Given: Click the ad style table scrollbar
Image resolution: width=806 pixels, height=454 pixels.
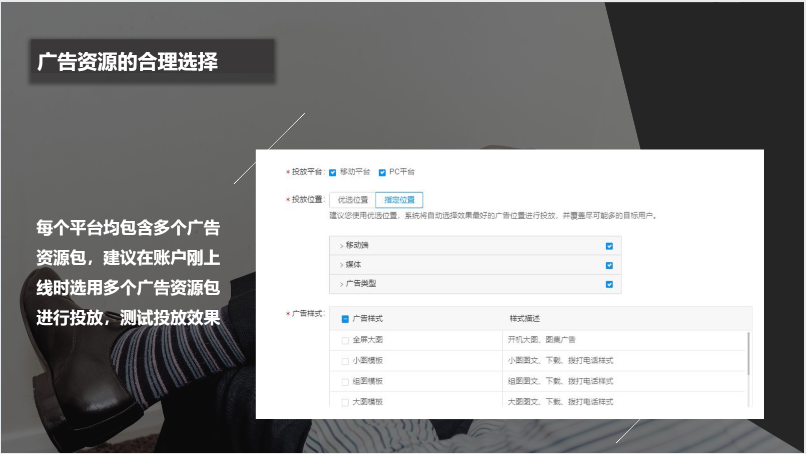Looking at the screenshot, I should tap(748, 354).
